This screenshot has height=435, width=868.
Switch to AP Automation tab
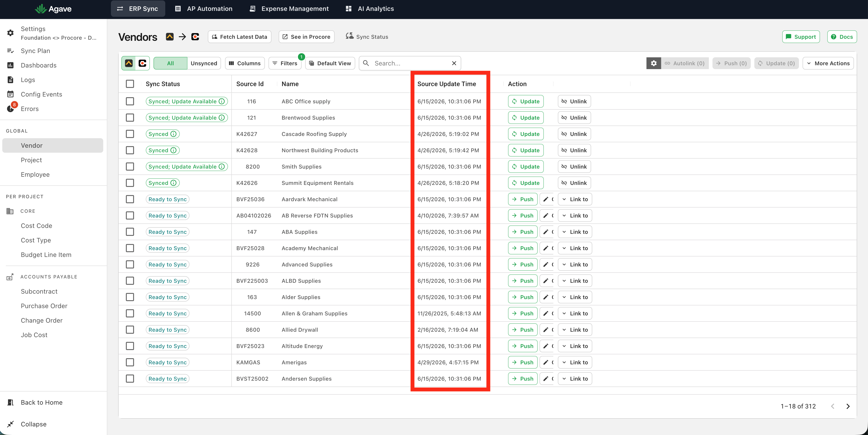click(204, 9)
